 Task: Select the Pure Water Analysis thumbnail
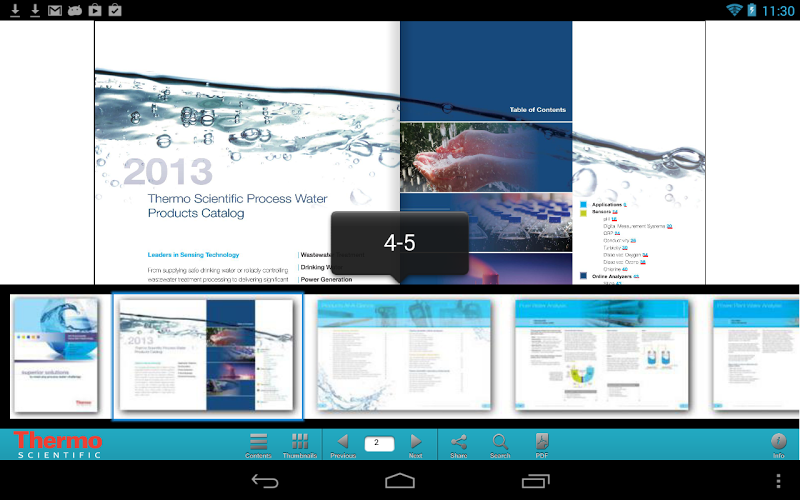click(602, 355)
